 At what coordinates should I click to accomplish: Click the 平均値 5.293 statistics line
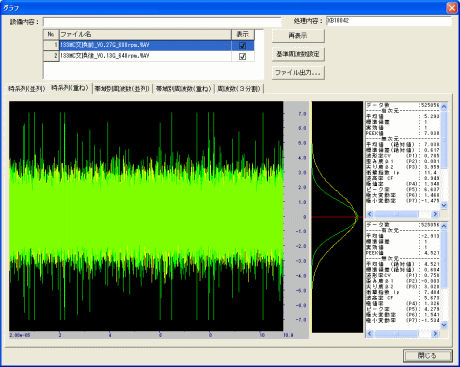coord(403,116)
